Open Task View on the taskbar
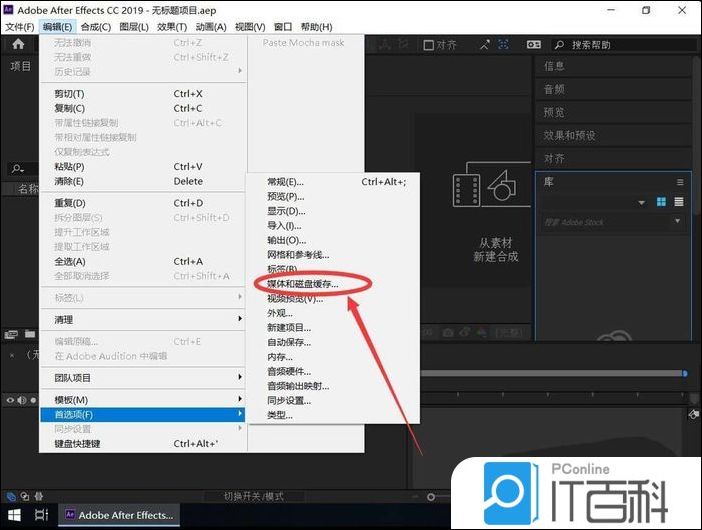The height and width of the screenshot is (530, 702). [41, 515]
